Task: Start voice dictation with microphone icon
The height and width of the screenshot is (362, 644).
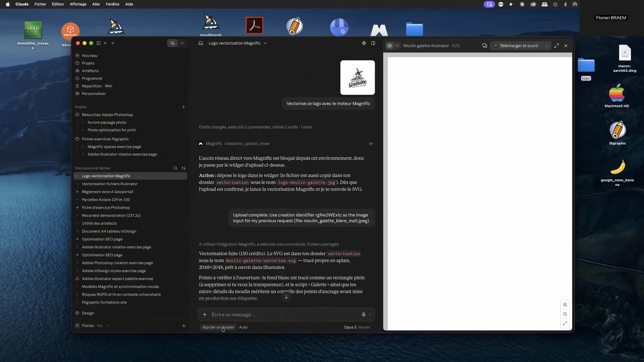Action: click(x=364, y=315)
